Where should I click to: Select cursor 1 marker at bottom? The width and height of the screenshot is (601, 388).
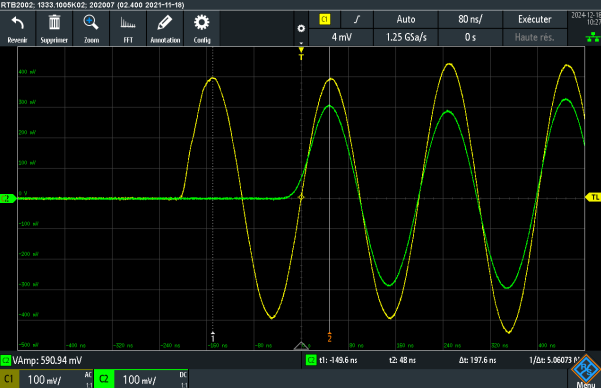213,337
